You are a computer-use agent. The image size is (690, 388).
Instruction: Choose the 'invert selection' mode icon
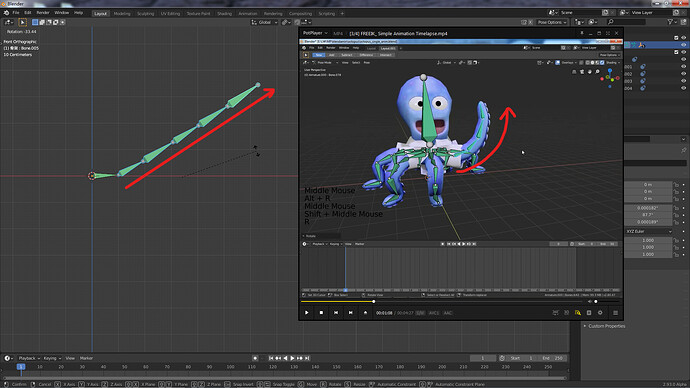click(x=55, y=22)
